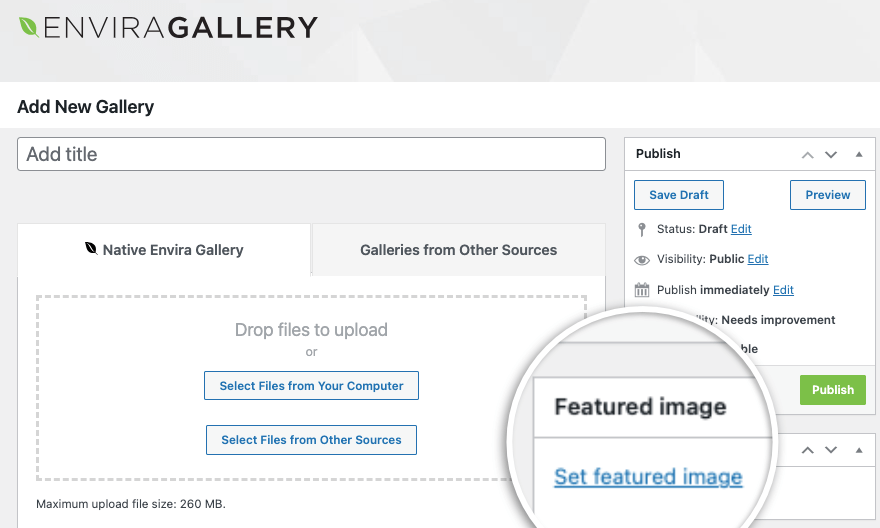The width and height of the screenshot is (880, 528).
Task: Click the Needs improvement readability text
Action: pyautogui.click(x=778, y=320)
